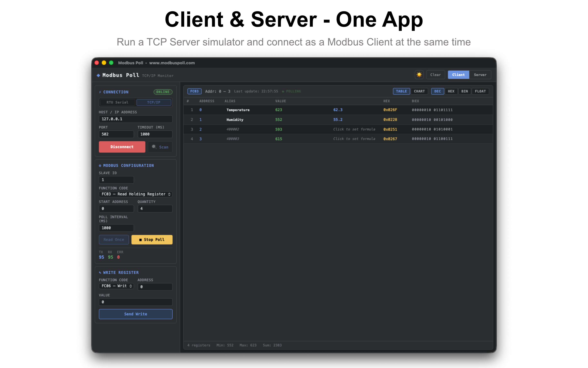Click the VALUE column header
588x368 pixels.
tap(280, 101)
